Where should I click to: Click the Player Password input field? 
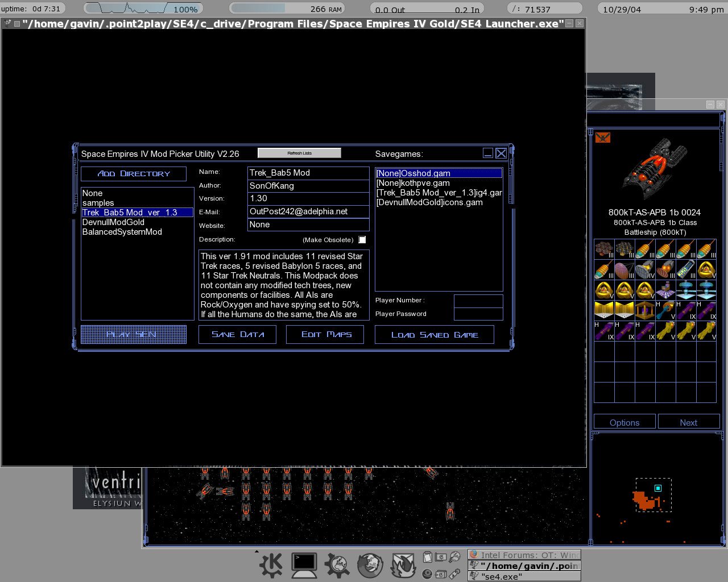tap(478, 314)
